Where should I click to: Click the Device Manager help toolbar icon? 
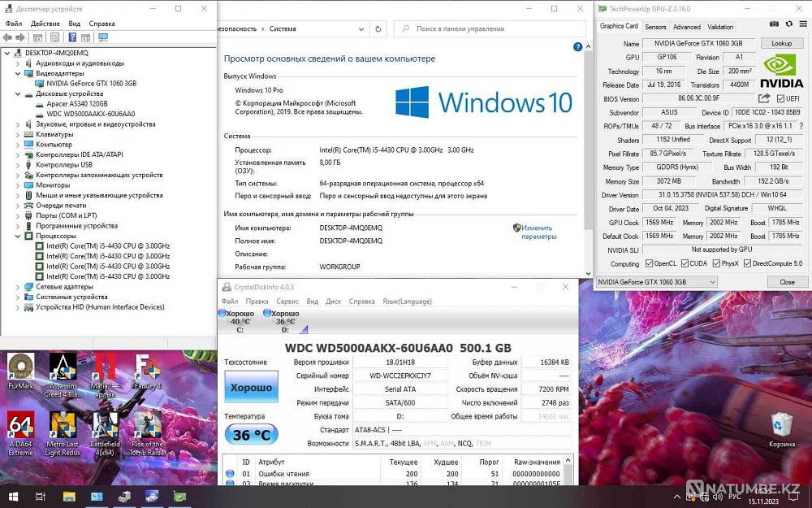(x=72, y=37)
